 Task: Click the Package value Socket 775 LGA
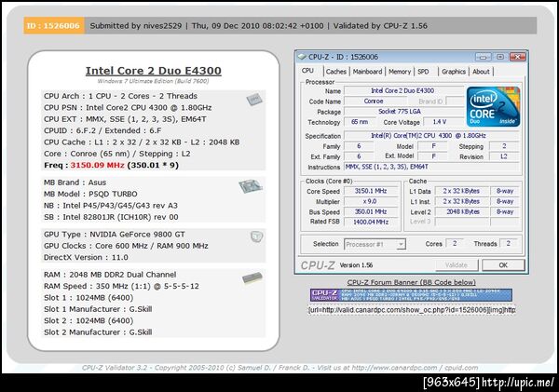pyautogui.click(x=403, y=112)
